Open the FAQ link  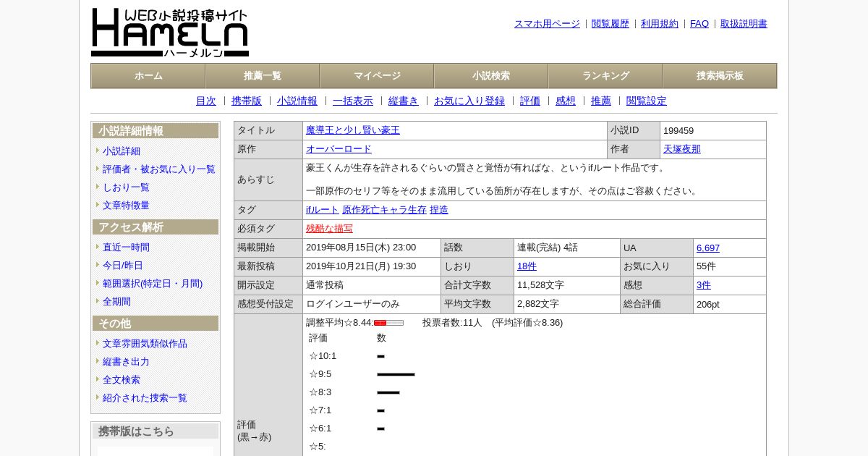699,24
